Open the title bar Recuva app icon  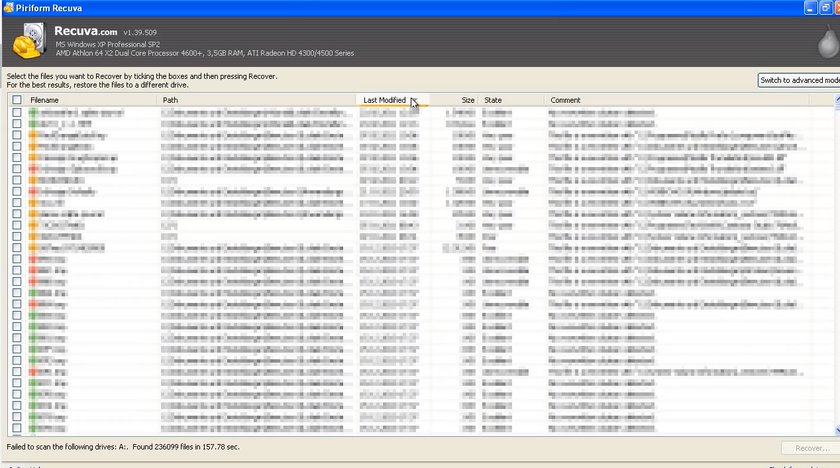click(8, 7)
